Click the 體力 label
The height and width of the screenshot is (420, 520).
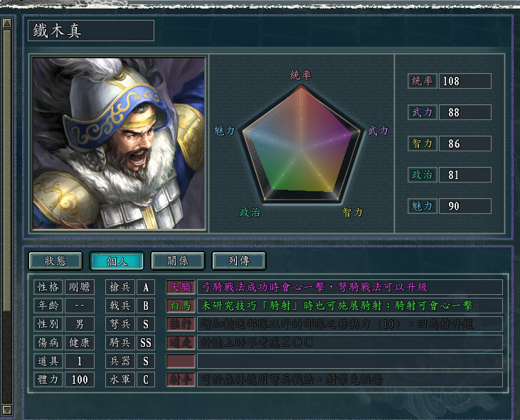coord(48,379)
